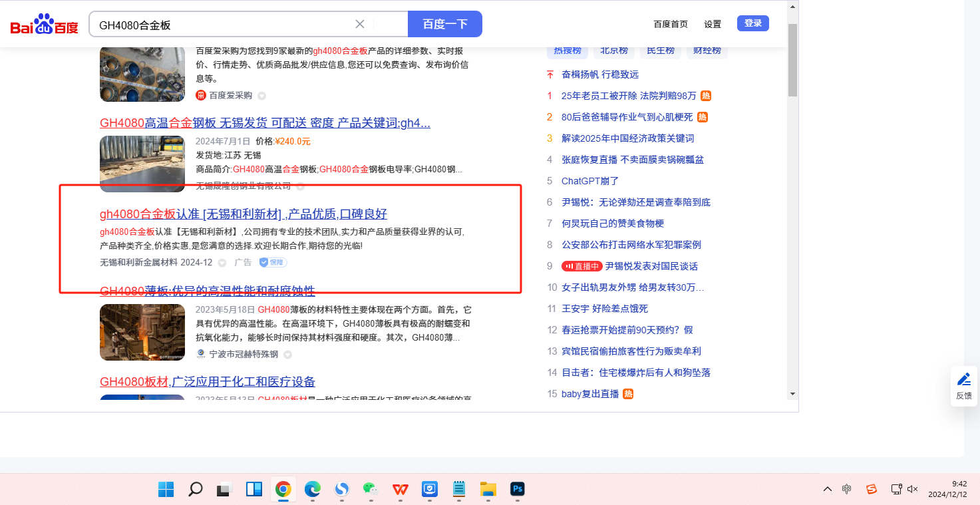Open Photoshop from the taskbar
The height and width of the screenshot is (505, 980).
[x=518, y=490]
